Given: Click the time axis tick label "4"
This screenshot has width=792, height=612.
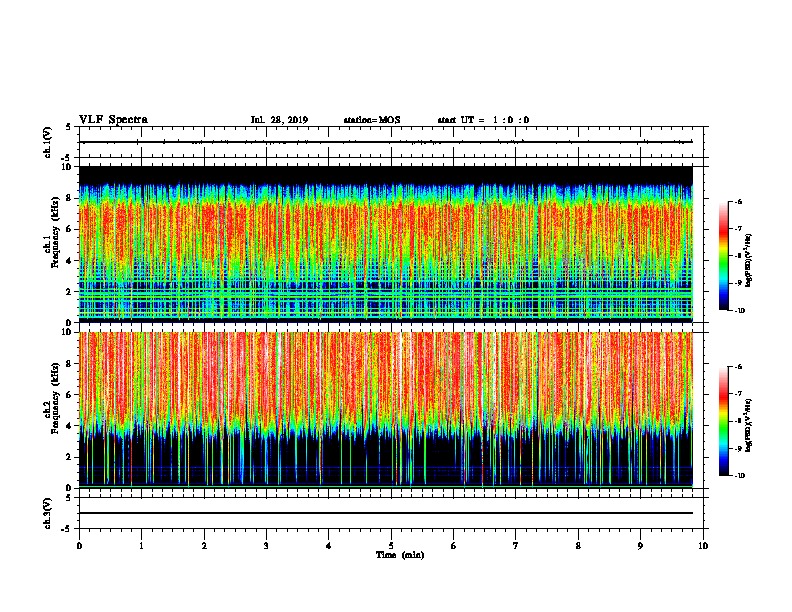Looking at the screenshot, I should (329, 546).
